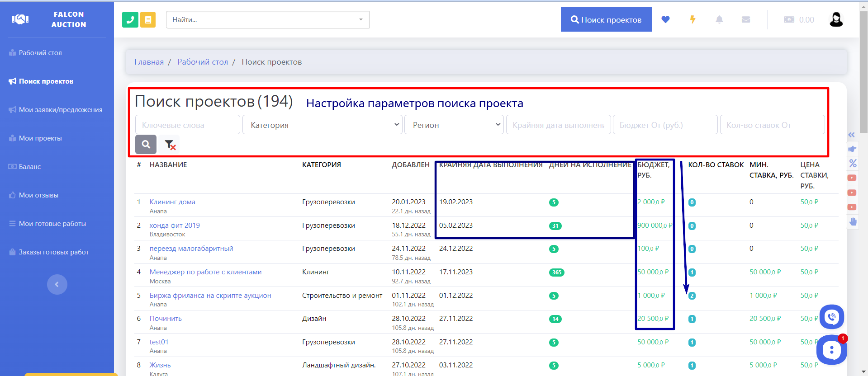This screenshot has width=868, height=376.
Task: Open the Найти... combo box
Action: [x=267, y=20]
